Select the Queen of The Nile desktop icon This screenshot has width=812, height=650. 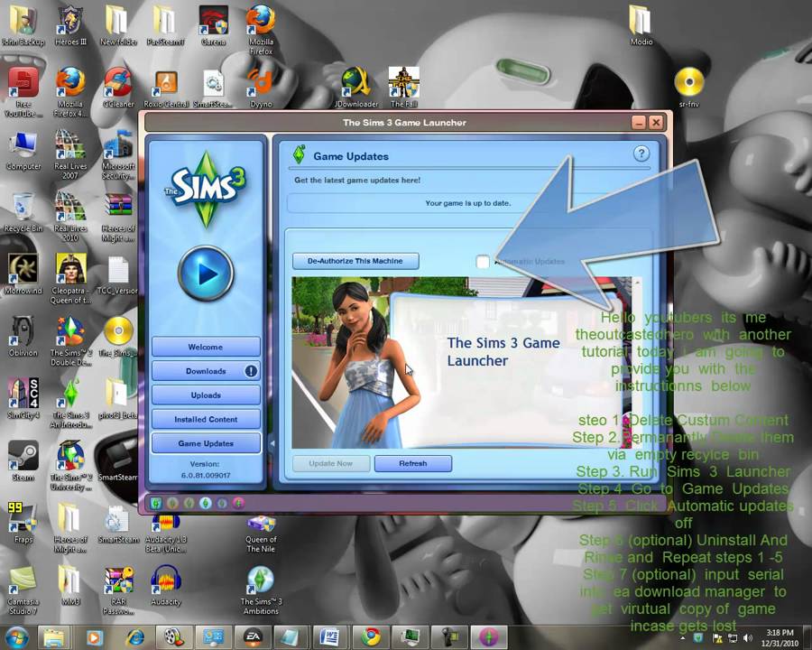[261, 534]
